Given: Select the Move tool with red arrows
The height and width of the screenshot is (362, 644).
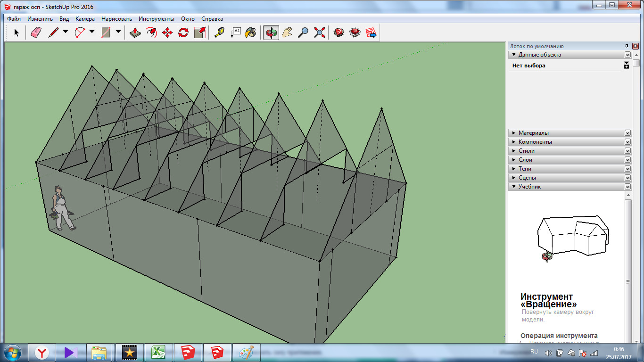Looking at the screenshot, I should click(167, 33).
